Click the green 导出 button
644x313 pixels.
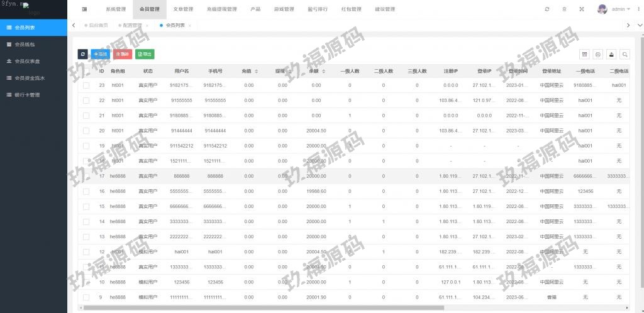click(x=145, y=55)
